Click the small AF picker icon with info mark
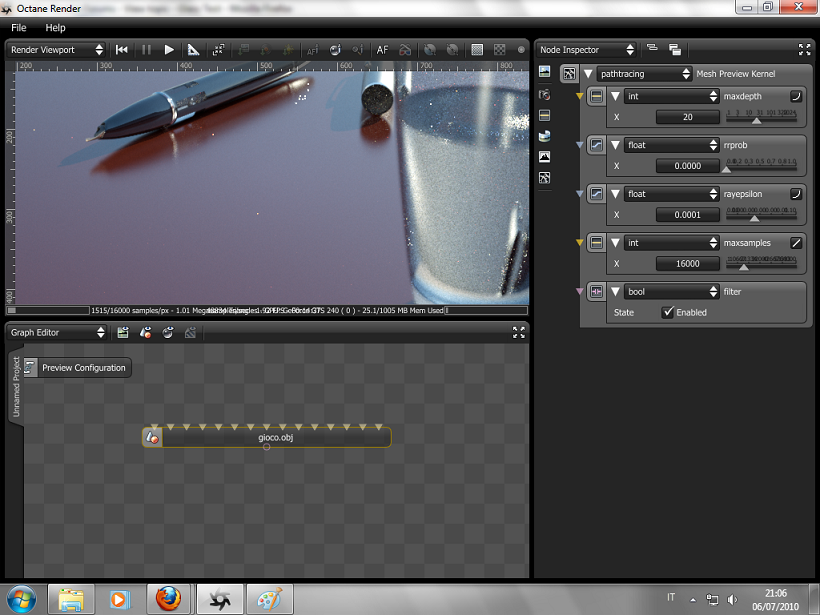This screenshot has height=615, width=820. pos(312,50)
